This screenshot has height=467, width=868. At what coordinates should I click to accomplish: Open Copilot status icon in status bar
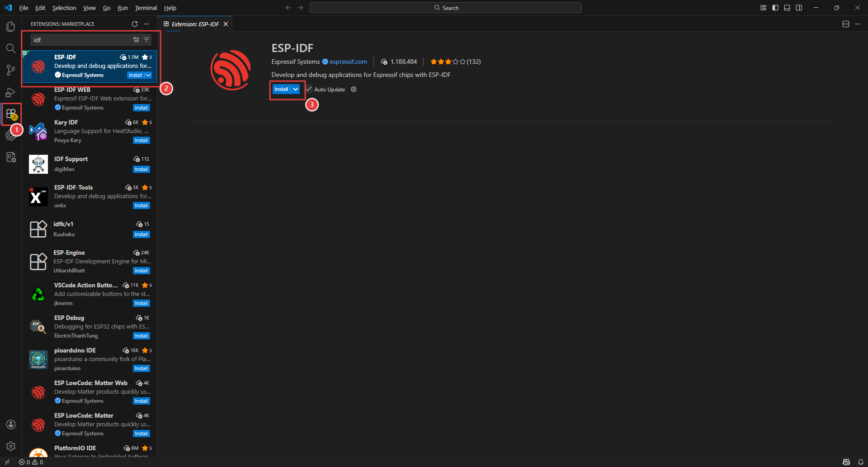[x=846, y=462]
